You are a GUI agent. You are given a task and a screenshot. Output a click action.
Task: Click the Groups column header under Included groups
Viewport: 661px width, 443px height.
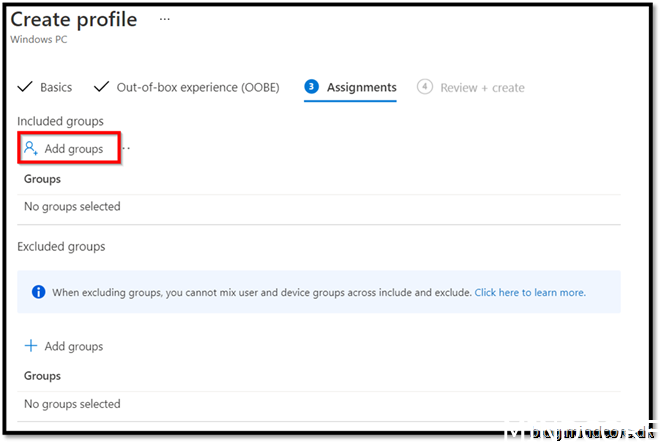[43, 179]
